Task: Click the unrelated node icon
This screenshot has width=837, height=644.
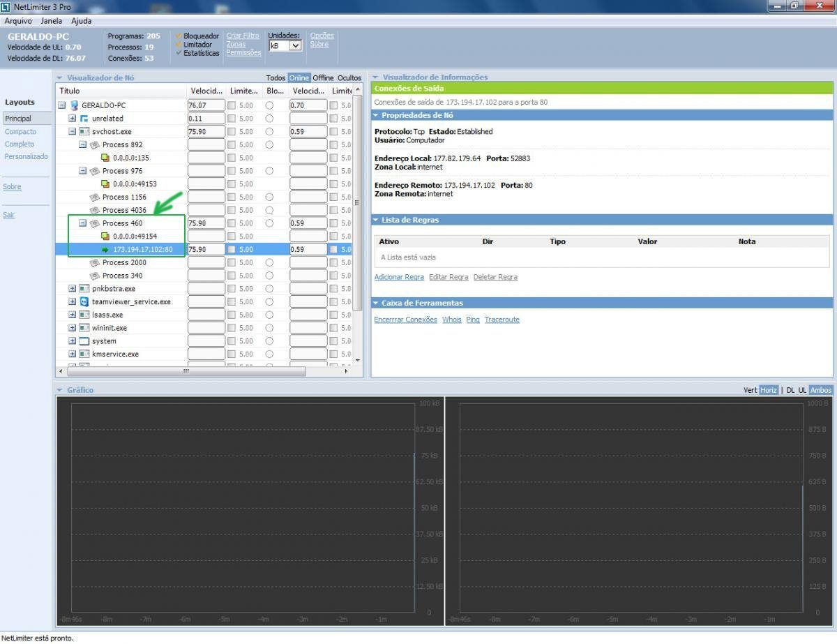Action: pos(84,119)
